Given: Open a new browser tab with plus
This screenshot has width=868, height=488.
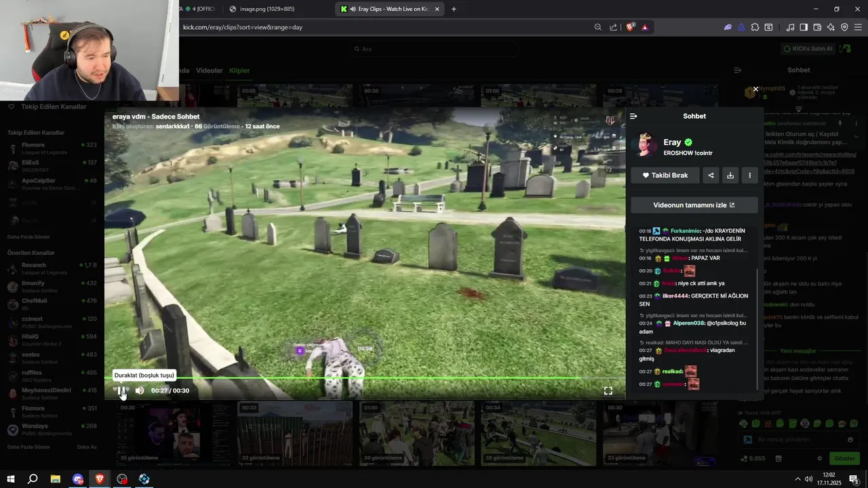Looking at the screenshot, I should pos(454,9).
